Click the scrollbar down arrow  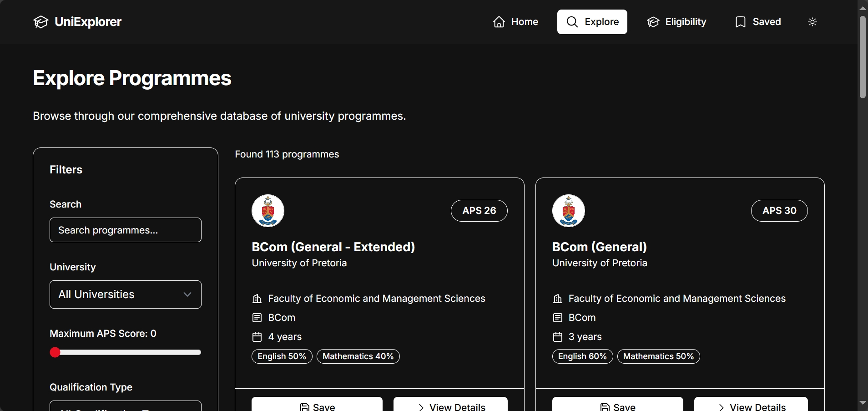tap(863, 403)
